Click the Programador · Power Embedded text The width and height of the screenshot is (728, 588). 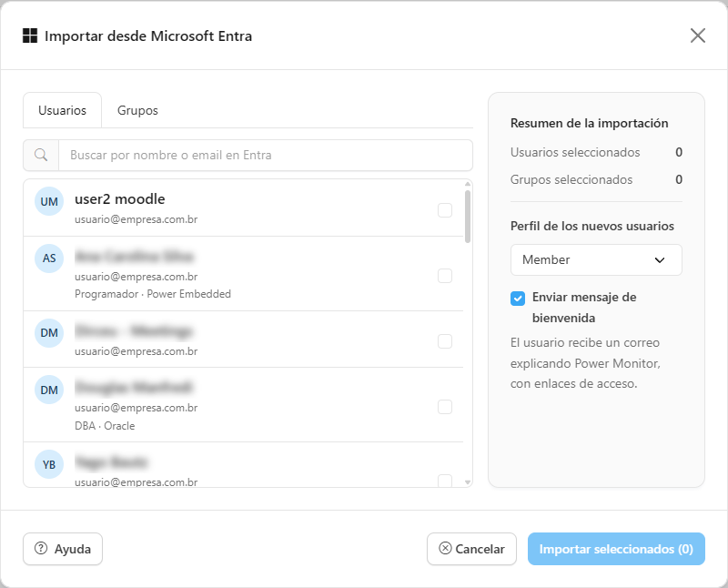153,294
